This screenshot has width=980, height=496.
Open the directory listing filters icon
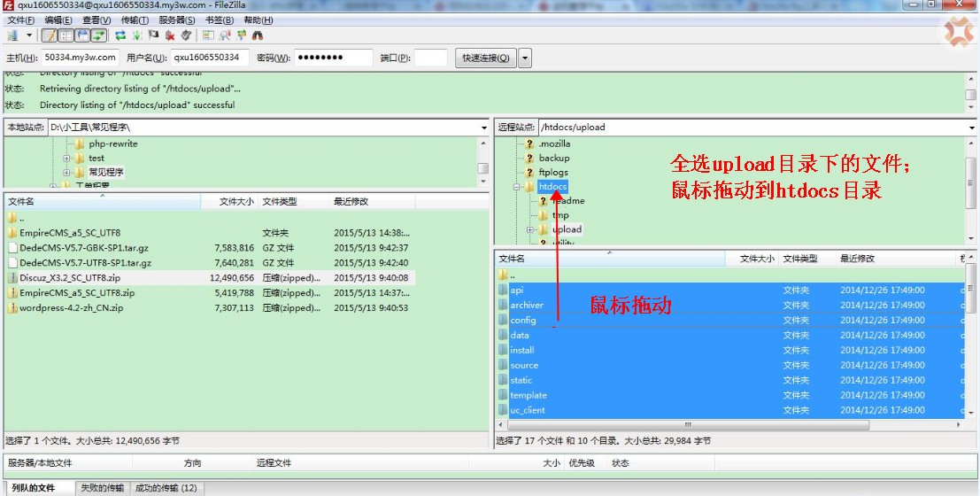209,35
